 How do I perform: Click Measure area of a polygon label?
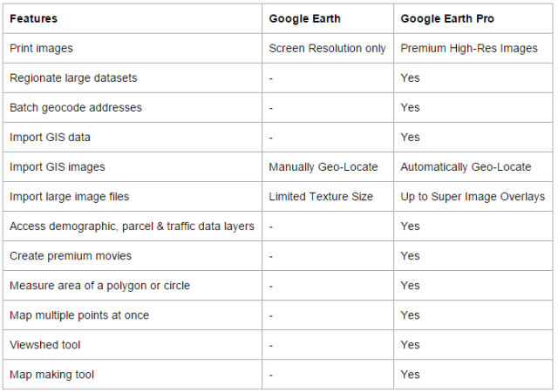99,286
